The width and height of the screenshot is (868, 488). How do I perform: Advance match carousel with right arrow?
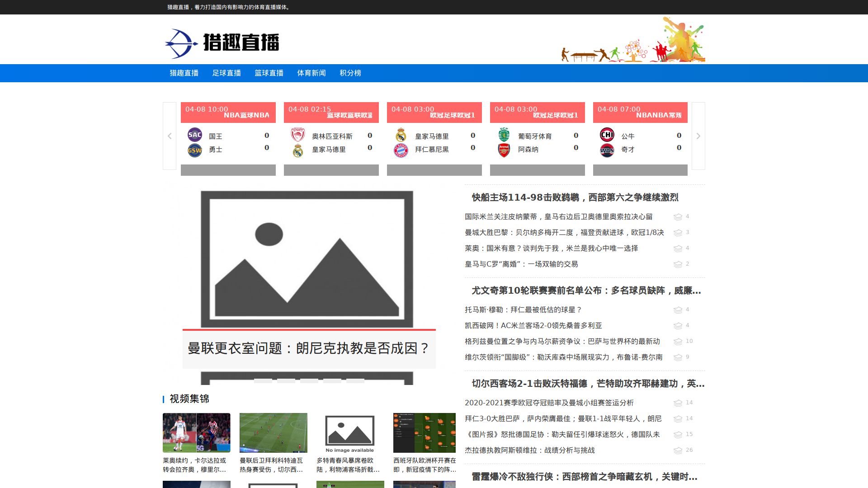[x=698, y=136]
